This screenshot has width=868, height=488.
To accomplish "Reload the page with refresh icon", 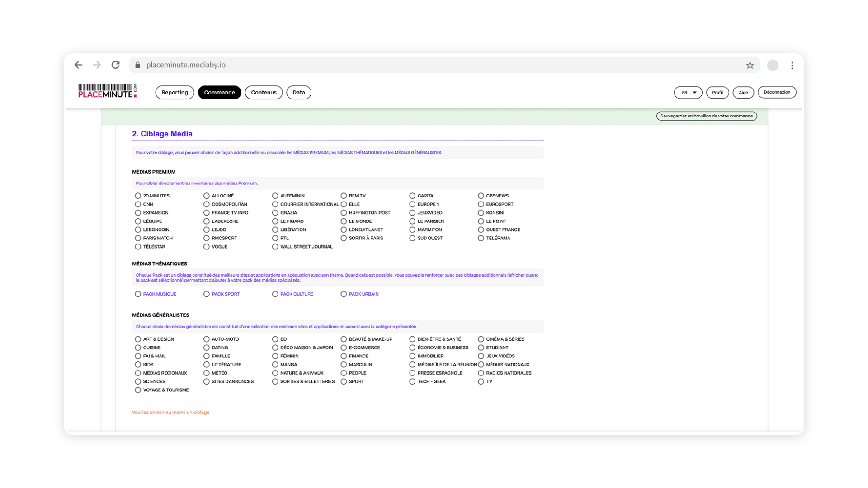I will (x=116, y=65).
